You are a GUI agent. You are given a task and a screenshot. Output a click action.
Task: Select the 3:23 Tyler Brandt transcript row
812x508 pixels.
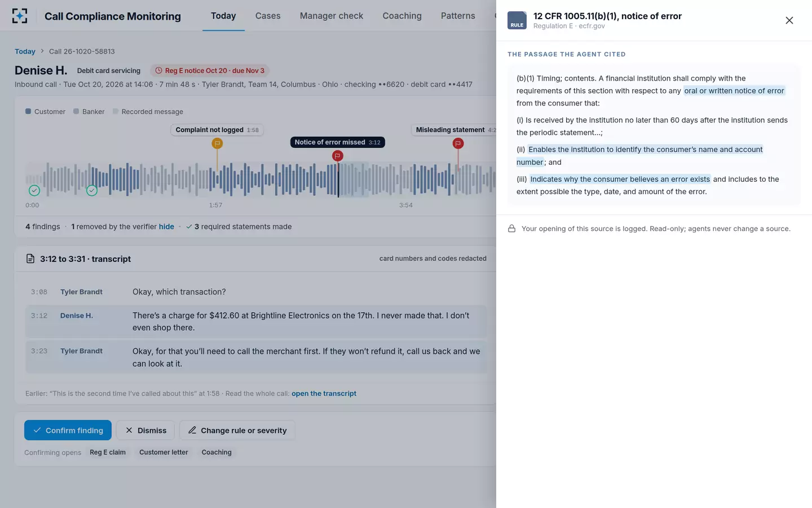[x=256, y=357]
